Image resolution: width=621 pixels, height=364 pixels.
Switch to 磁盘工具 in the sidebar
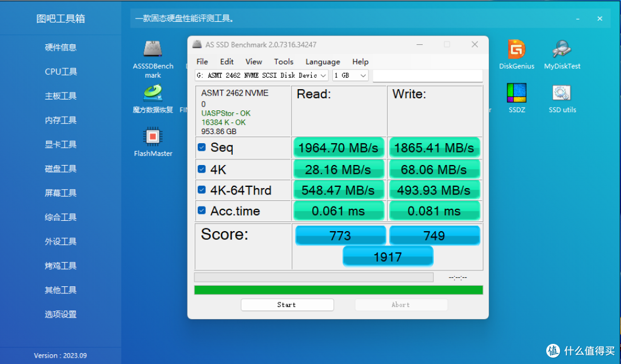pos(60,168)
